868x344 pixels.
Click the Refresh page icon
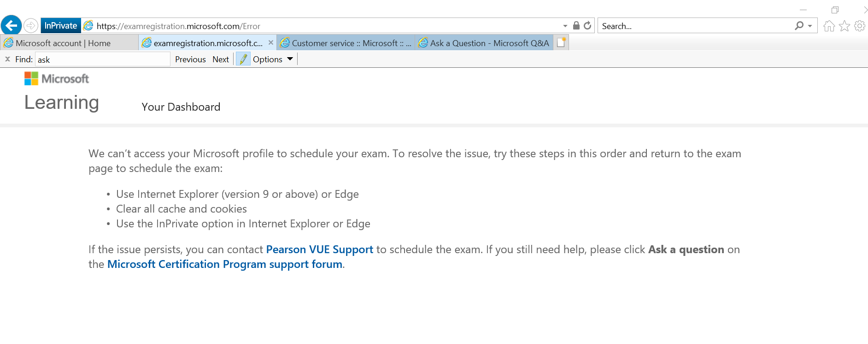[587, 25]
